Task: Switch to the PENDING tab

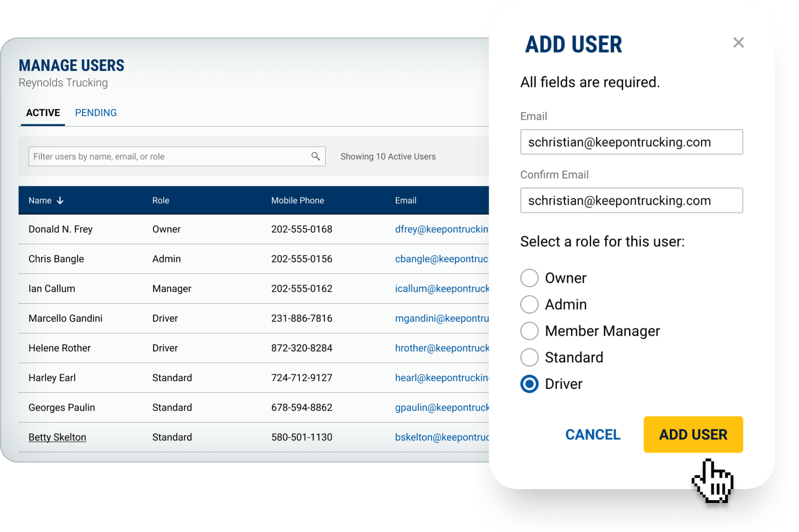Action: (x=96, y=112)
